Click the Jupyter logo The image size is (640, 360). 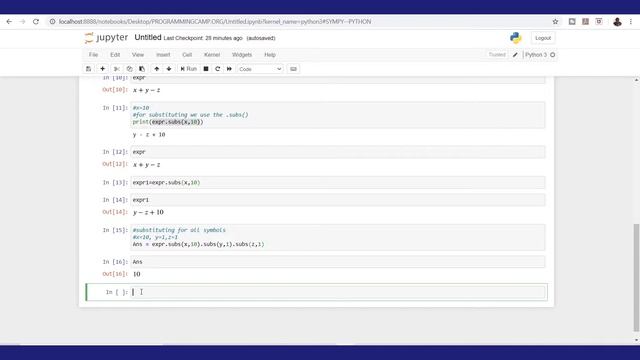pyautogui.click(x=106, y=38)
